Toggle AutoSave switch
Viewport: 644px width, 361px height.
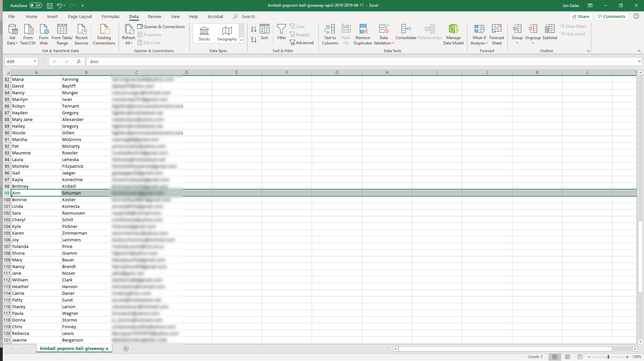(35, 5)
